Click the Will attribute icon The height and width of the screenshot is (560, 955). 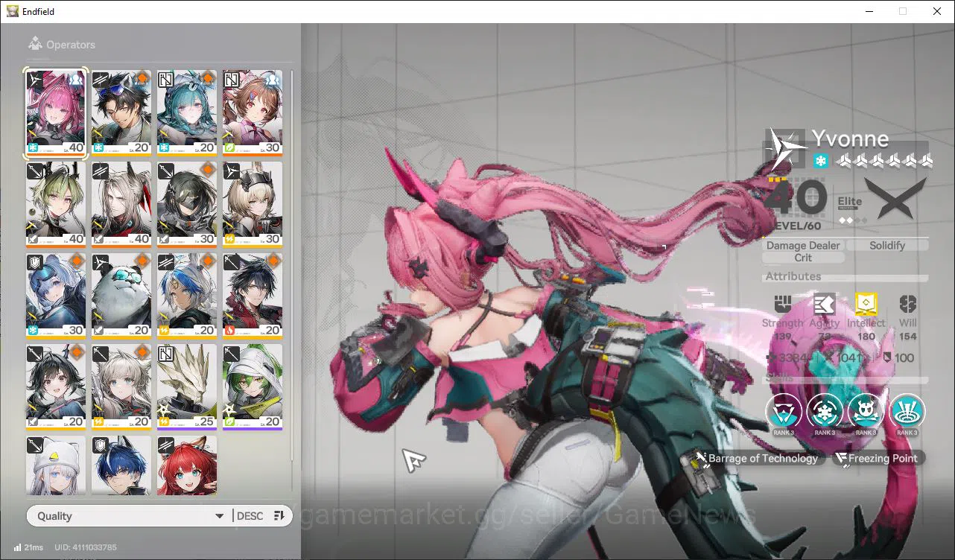pos(907,304)
